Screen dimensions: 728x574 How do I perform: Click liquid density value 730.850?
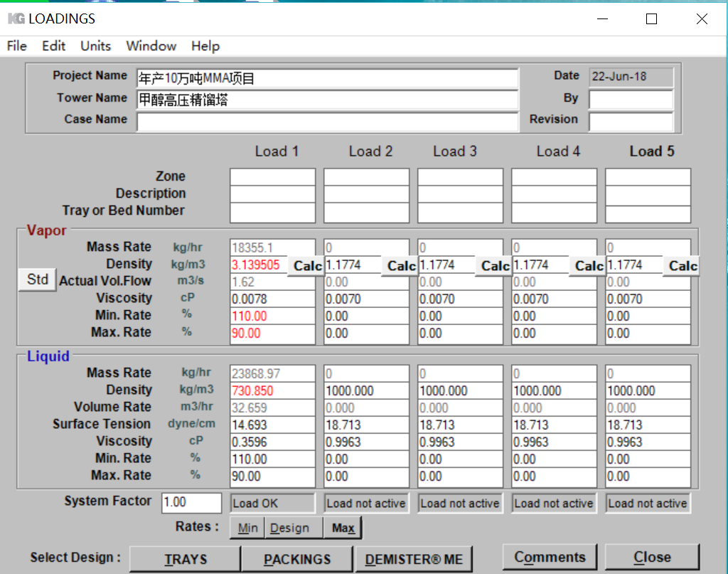click(x=272, y=390)
